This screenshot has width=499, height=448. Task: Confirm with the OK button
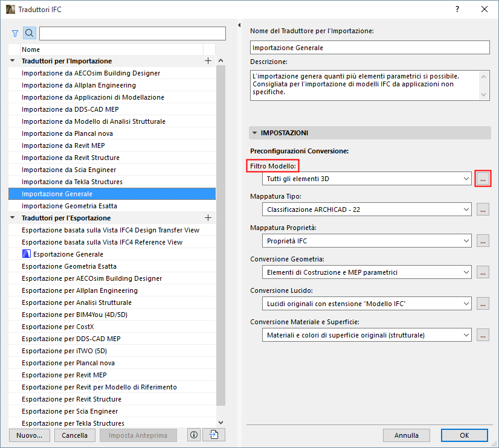point(465,435)
